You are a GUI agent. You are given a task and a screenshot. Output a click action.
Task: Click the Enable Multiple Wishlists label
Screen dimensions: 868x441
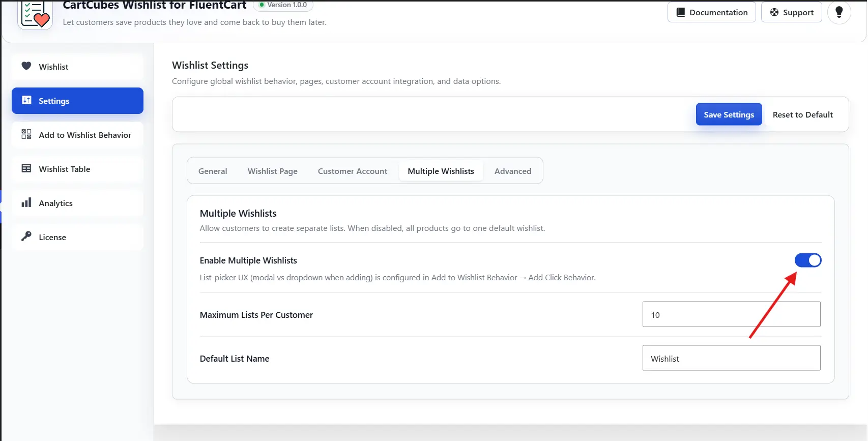point(248,260)
